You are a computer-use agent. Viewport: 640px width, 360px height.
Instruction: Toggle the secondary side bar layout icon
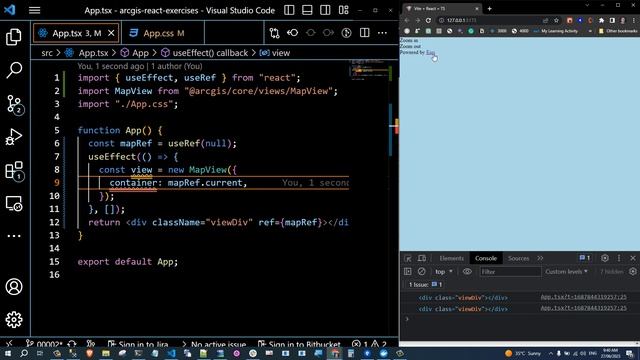[x=325, y=10]
